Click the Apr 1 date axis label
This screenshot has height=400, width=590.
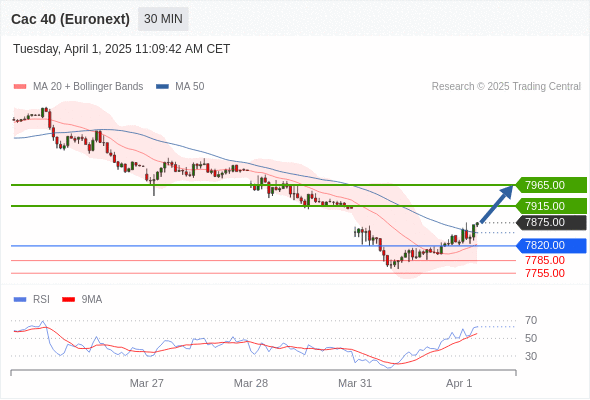click(x=459, y=383)
